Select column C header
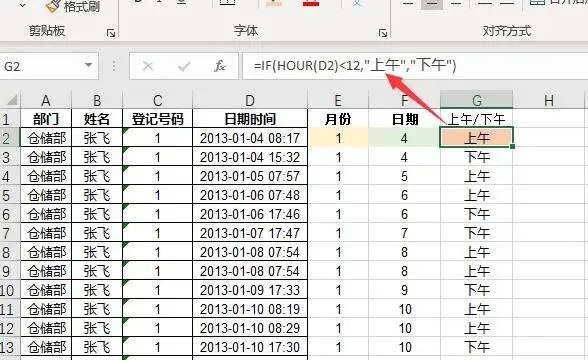This screenshot has width=588, height=360. 158,100
